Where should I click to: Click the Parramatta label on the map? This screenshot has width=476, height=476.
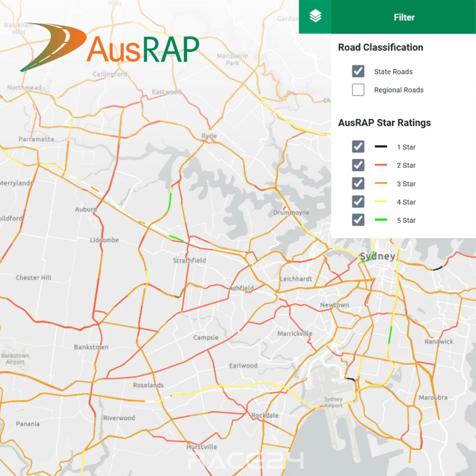pos(36,139)
